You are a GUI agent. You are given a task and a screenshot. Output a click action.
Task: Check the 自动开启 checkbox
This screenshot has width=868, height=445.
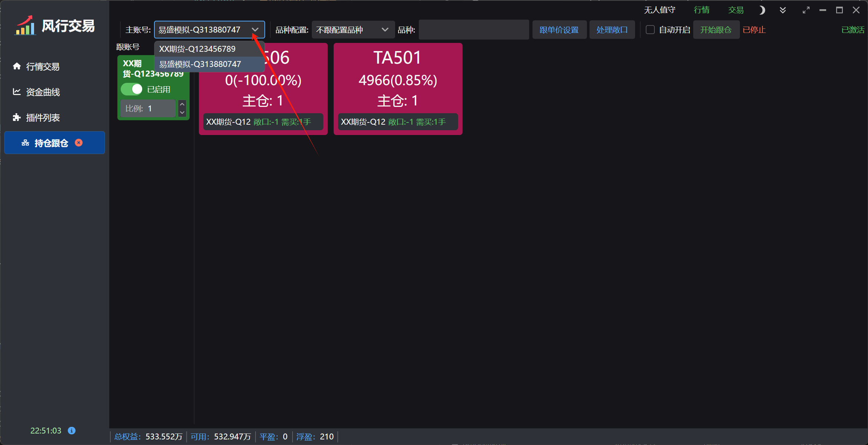click(650, 30)
